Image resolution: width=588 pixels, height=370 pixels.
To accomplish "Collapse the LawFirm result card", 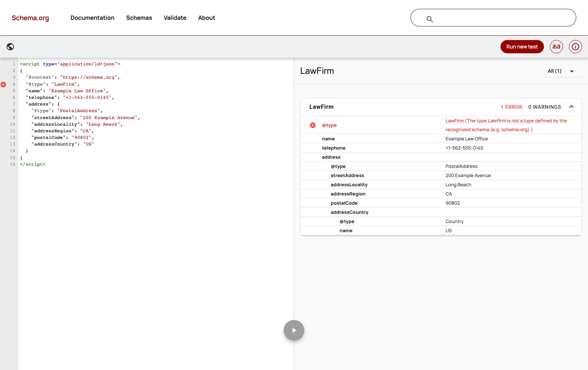I will 571,107.
